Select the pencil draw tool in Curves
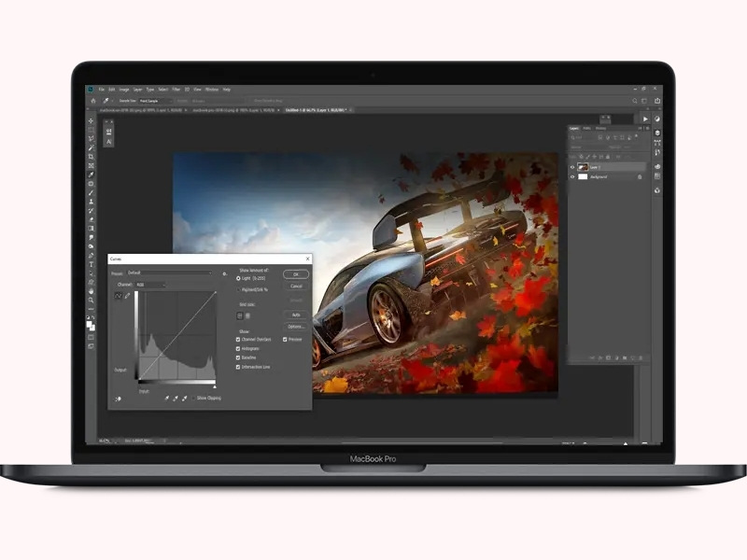This screenshot has width=747, height=560. (127, 296)
